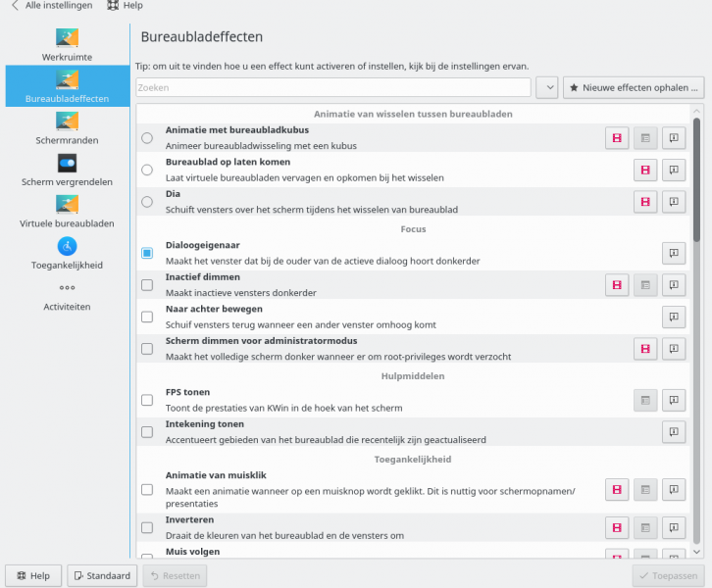Show info about Dialoogeigenaar effect

674,253
